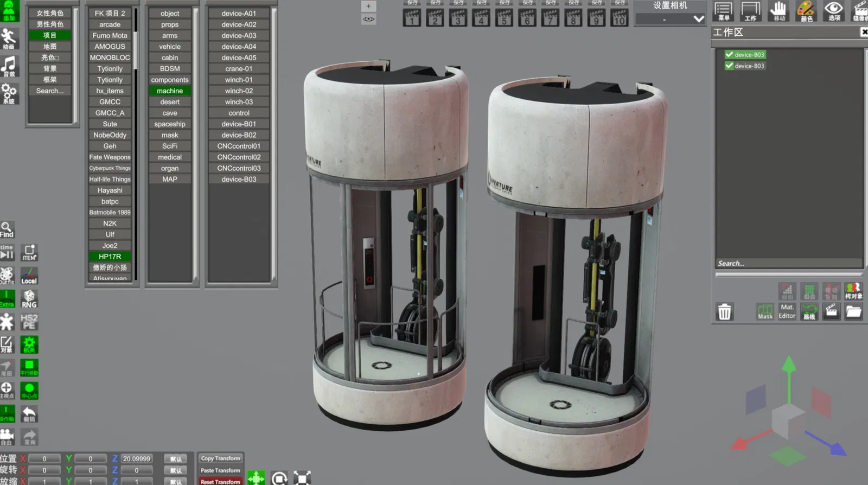This screenshot has height=485, width=868.
Task: Choose the machine item category
Action: [x=170, y=91]
